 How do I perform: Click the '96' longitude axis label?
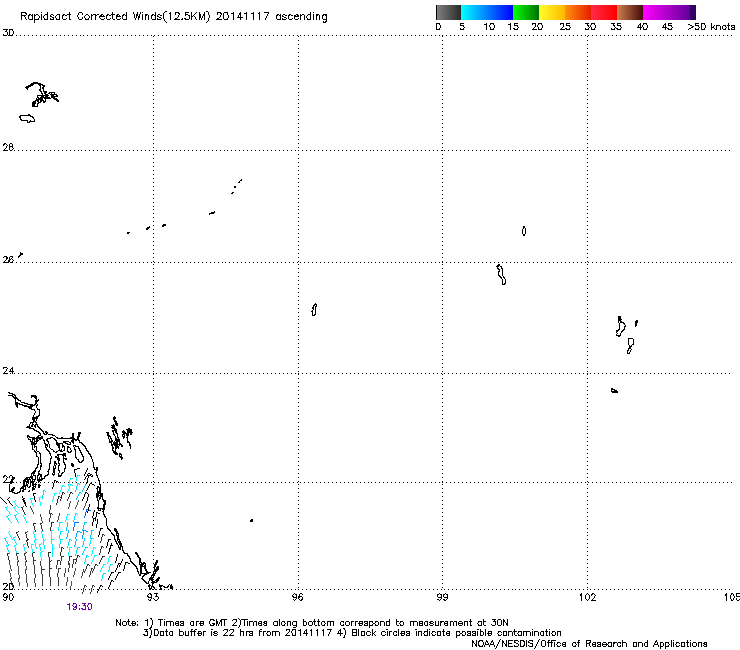tap(297, 597)
